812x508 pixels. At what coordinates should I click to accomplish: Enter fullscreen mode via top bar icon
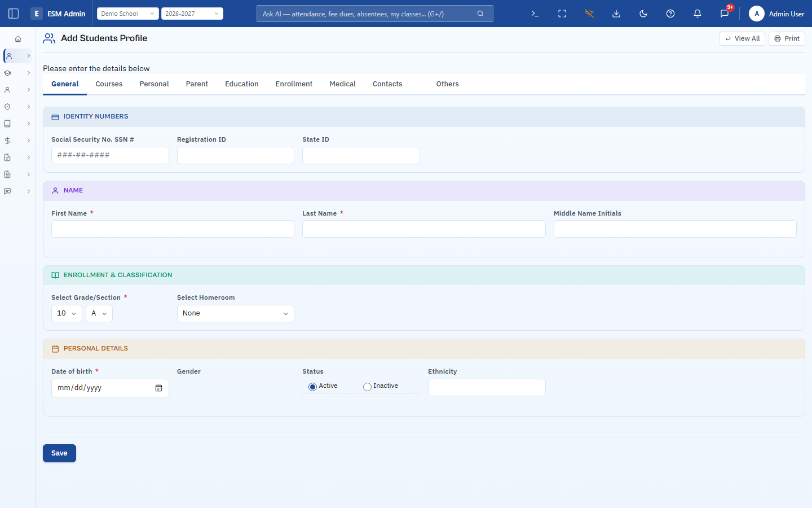(562, 14)
